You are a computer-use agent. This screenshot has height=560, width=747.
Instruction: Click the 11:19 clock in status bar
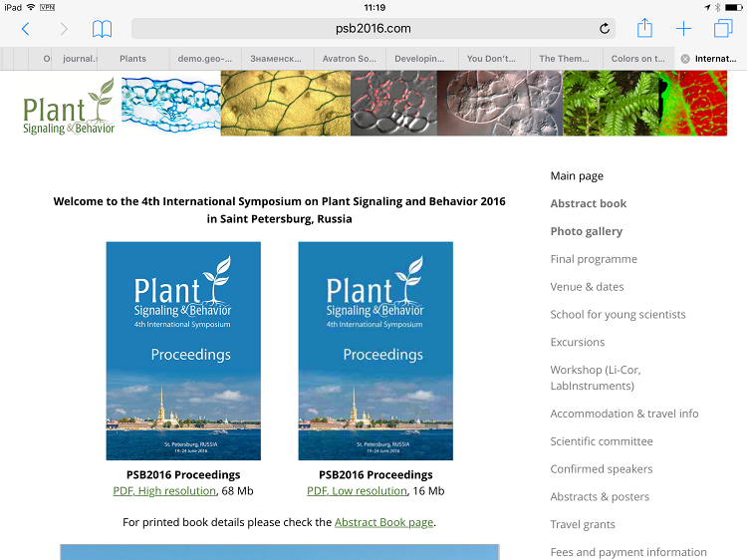click(374, 8)
